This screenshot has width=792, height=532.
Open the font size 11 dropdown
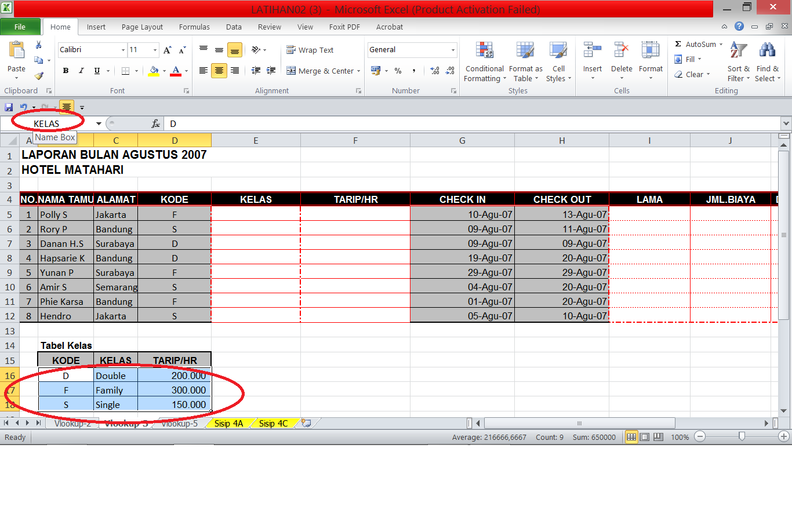(x=155, y=50)
